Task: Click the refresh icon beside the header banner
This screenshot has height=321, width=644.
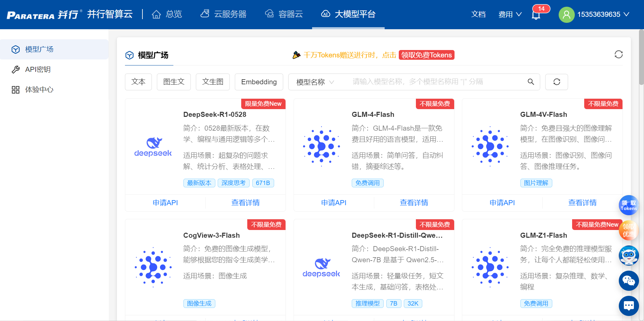Action: click(x=618, y=54)
